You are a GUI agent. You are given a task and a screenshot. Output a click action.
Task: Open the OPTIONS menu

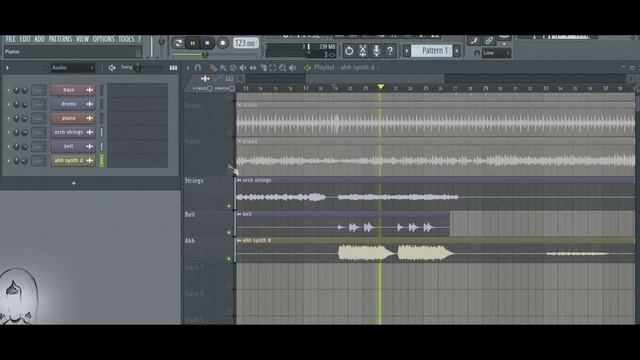tap(104, 39)
